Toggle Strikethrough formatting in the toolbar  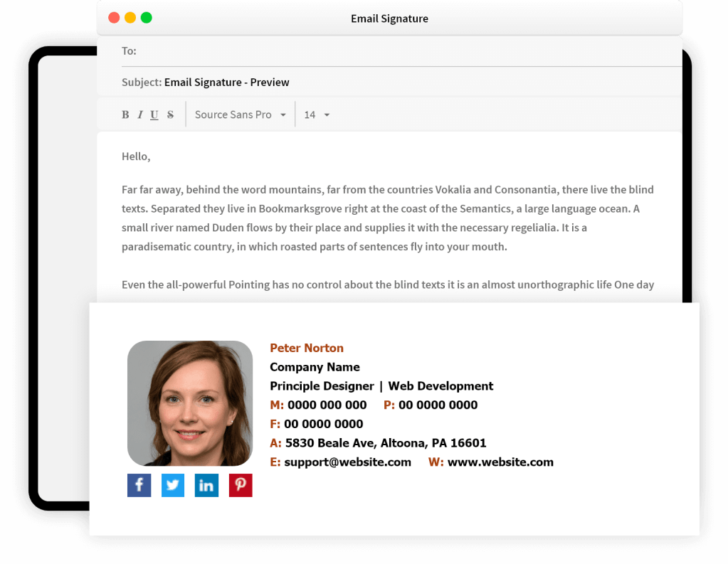click(170, 115)
